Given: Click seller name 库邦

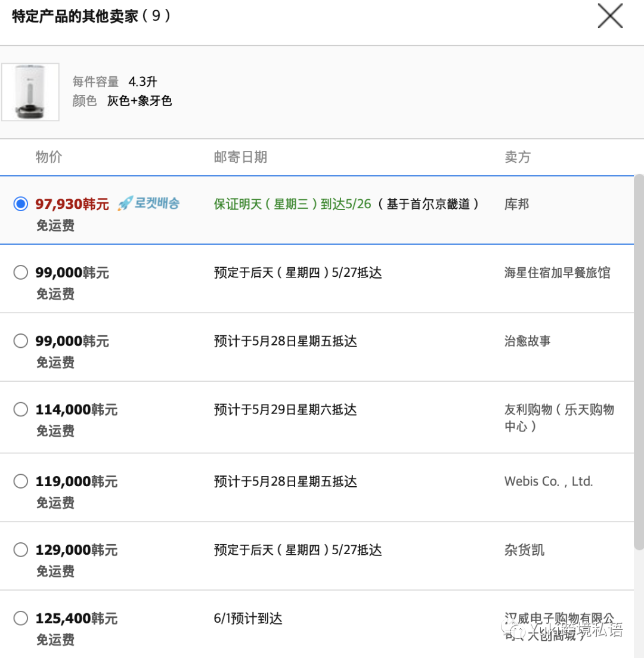Looking at the screenshot, I should [516, 204].
